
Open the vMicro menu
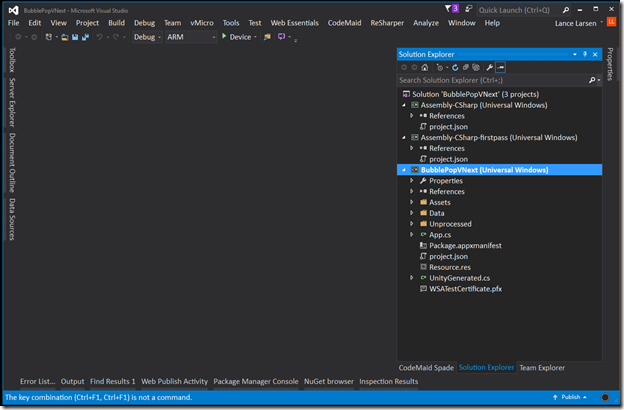point(202,23)
